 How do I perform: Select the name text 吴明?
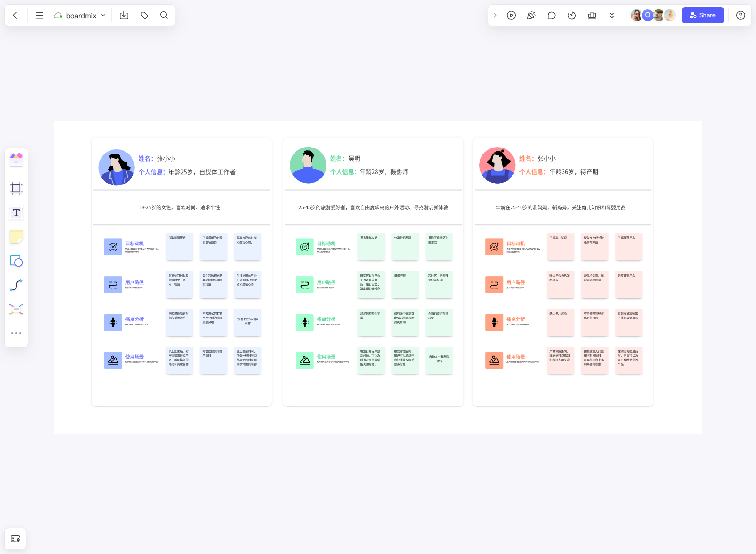(354, 159)
